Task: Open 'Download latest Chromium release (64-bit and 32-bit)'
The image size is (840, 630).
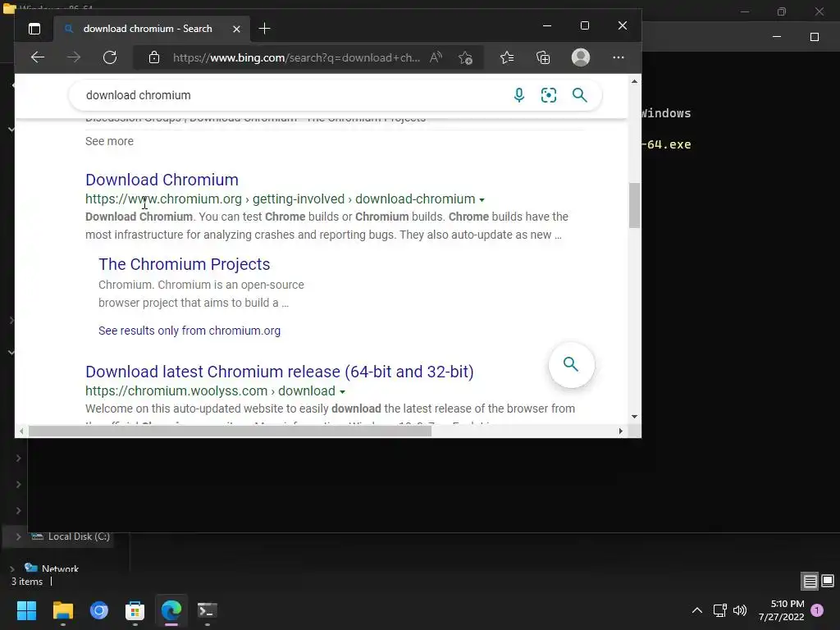Action: point(279,372)
